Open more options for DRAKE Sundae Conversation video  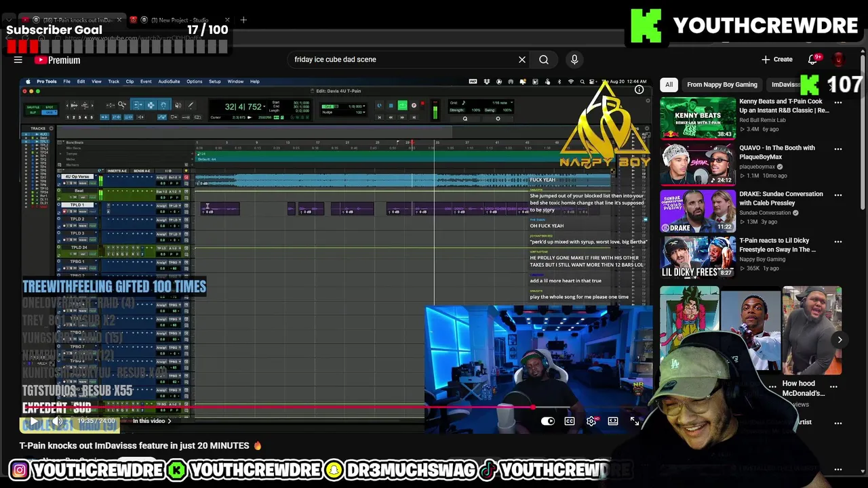click(838, 195)
